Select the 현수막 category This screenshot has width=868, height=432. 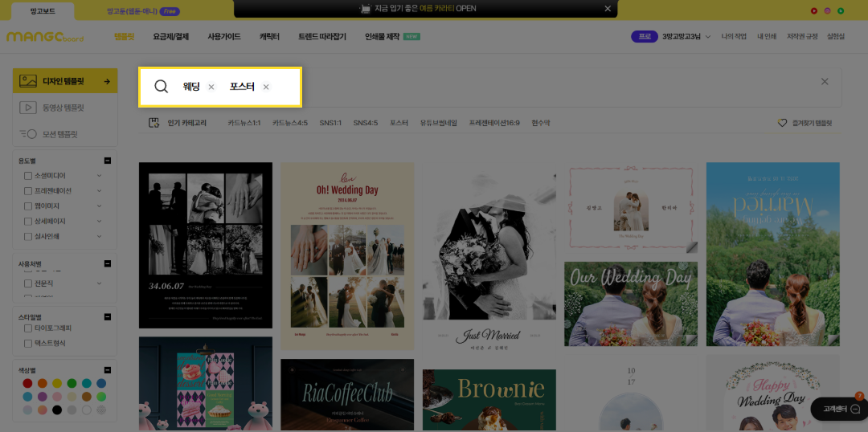click(x=541, y=123)
